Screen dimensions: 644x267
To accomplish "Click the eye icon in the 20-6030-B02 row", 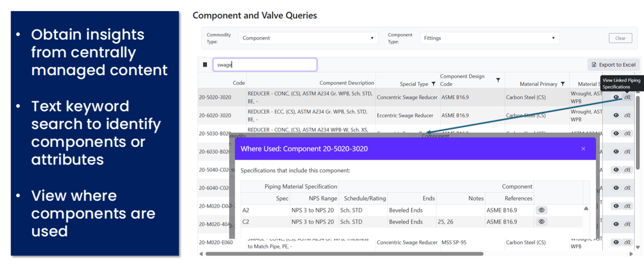I will (x=616, y=152).
